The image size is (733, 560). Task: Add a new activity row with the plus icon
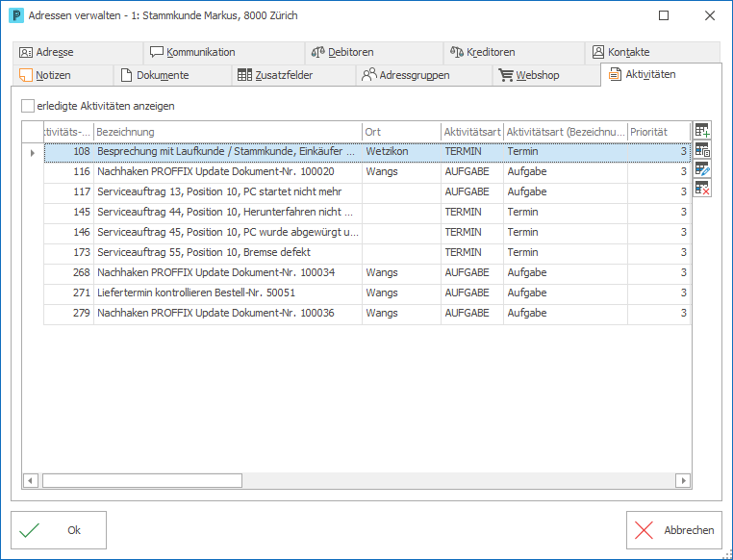pos(701,131)
